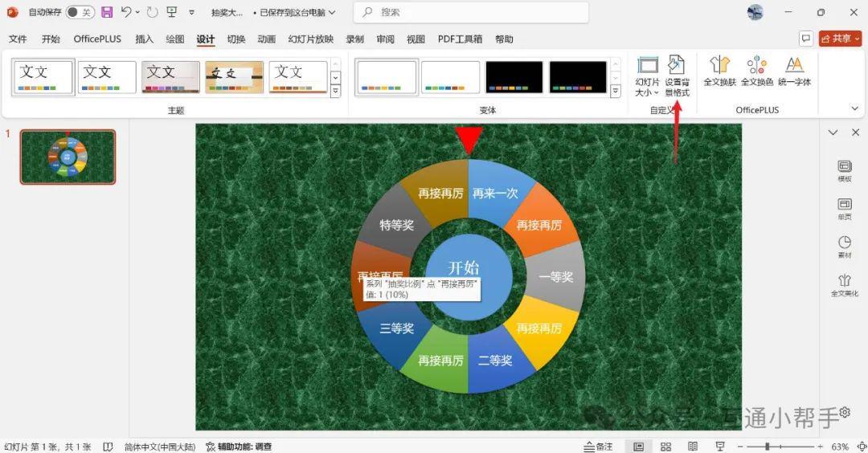
Task: Open the 全文美化 beautify sidebar icon
Action: tap(844, 285)
